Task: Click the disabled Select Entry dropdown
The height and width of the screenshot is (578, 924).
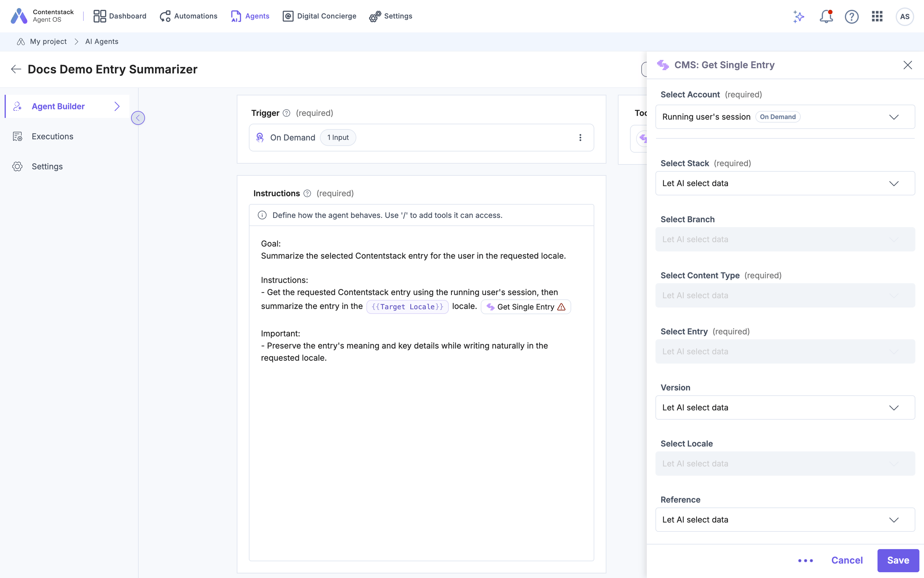Action: coord(785,352)
